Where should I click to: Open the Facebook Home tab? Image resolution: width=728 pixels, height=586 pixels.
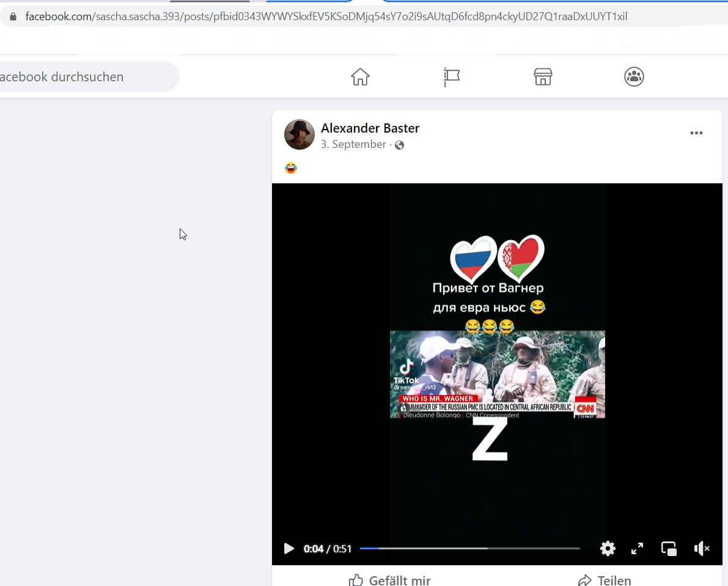tap(360, 76)
